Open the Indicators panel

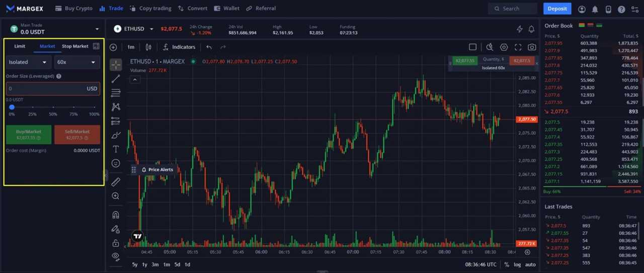pyautogui.click(x=179, y=47)
